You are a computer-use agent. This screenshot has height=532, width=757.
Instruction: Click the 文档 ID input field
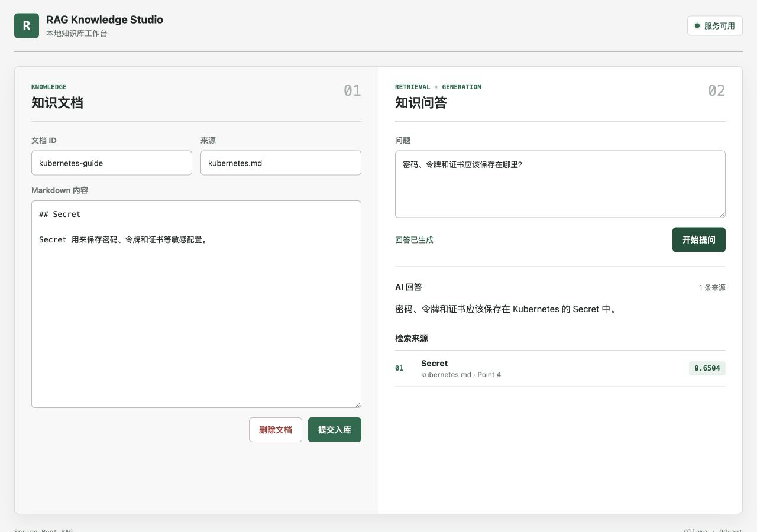(x=112, y=163)
